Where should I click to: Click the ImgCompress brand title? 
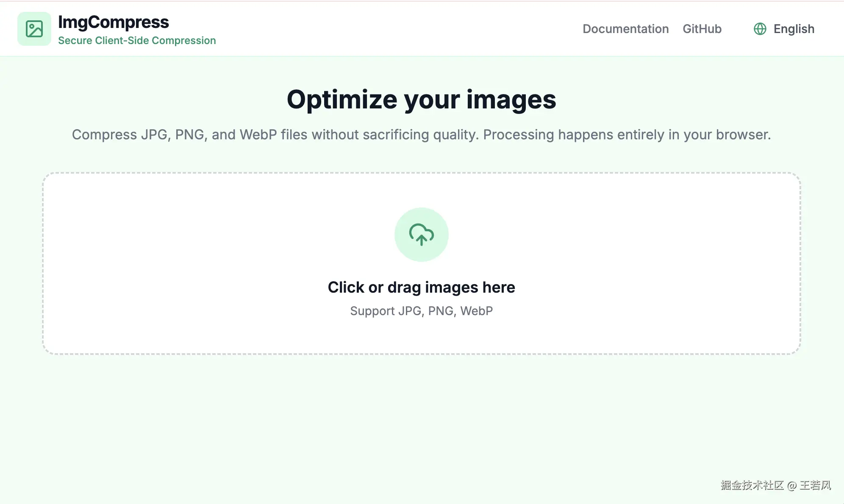[113, 22]
